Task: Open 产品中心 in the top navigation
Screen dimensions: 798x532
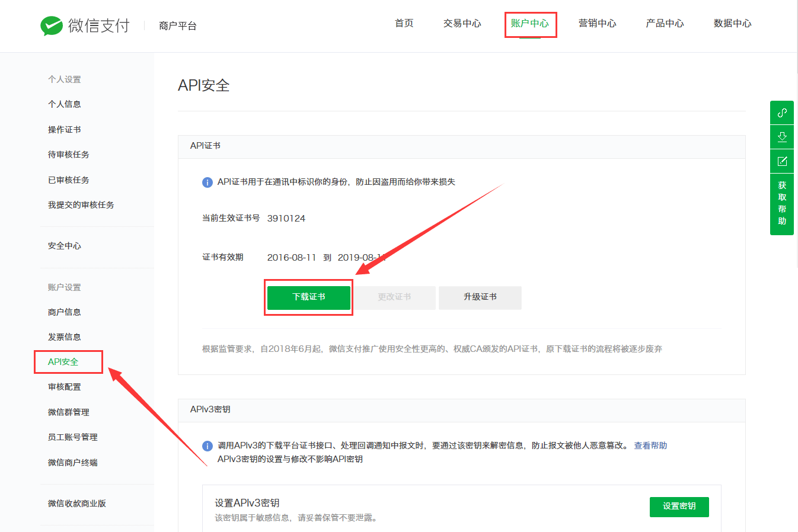Action: [665, 23]
